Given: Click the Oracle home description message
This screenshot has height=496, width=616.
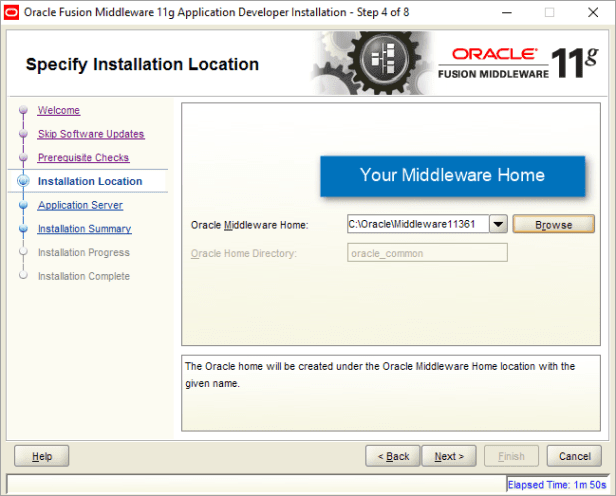Looking at the screenshot, I should (380, 375).
